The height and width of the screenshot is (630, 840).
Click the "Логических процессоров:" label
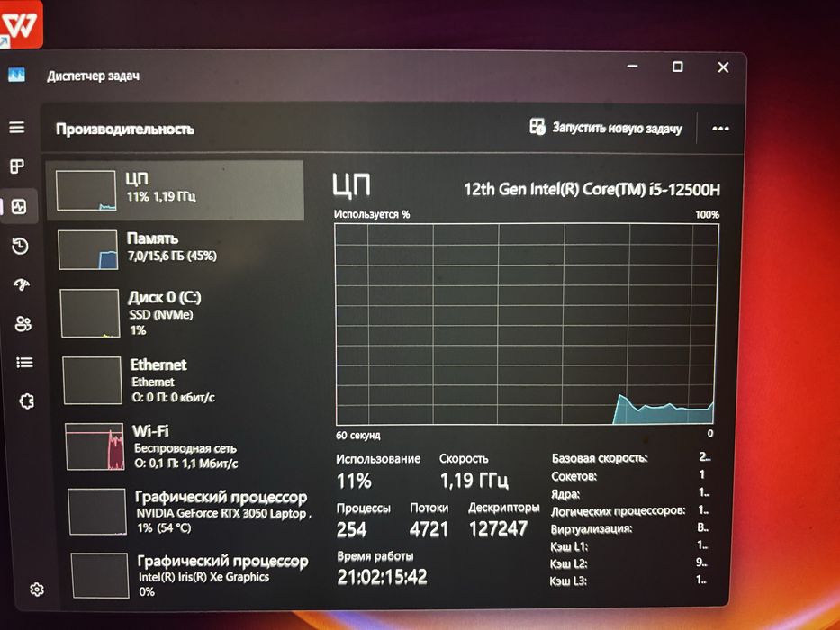[619, 511]
